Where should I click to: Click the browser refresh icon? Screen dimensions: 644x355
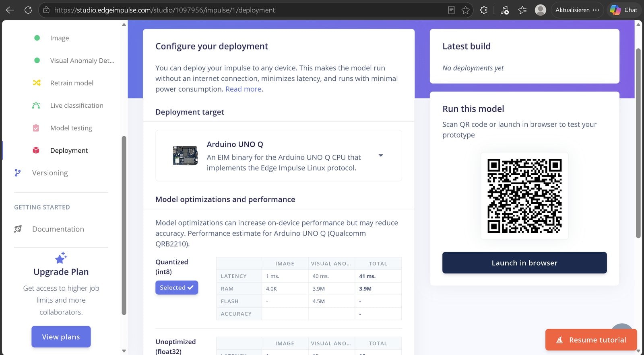[x=28, y=10]
